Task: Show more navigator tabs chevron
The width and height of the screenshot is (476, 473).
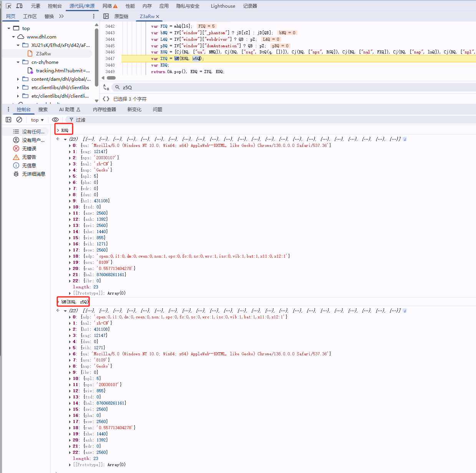Action: click(x=61, y=16)
